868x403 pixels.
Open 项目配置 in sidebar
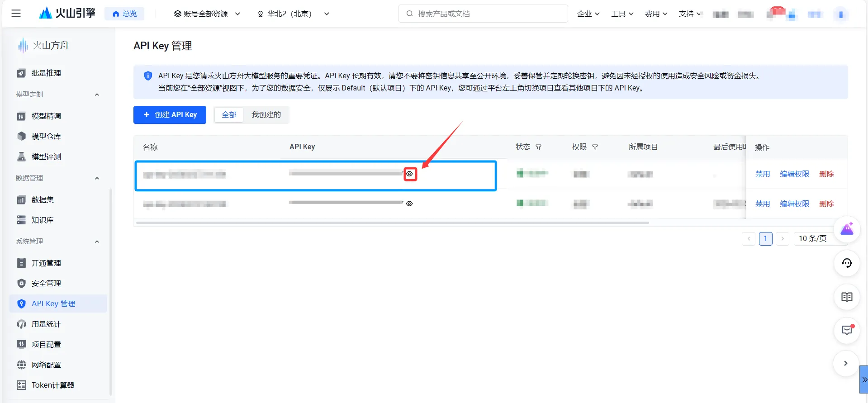pyautogui.click(x=58, y=344)
